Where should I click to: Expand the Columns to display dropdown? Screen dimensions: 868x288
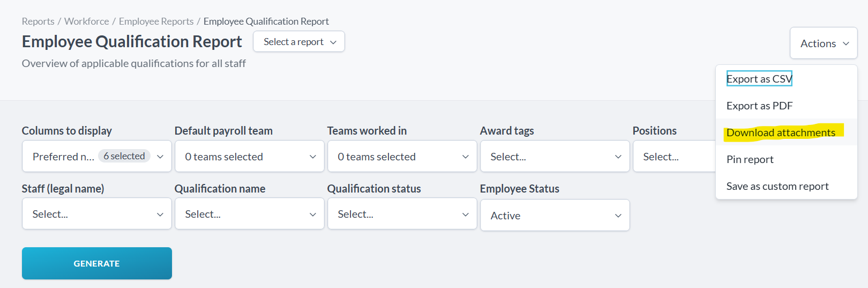pos(97,156)
